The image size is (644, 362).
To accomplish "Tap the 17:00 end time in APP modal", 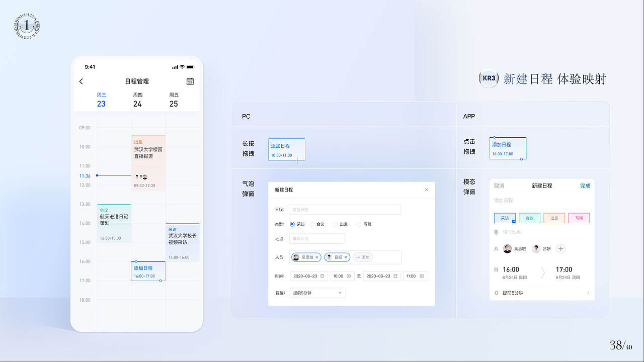I will point(563,269).
